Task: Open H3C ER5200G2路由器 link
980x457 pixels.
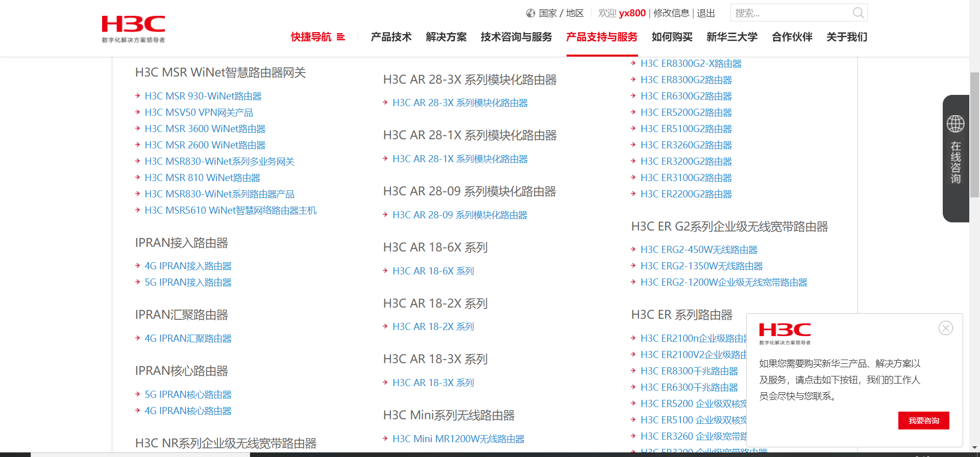Action: point(687,112)
